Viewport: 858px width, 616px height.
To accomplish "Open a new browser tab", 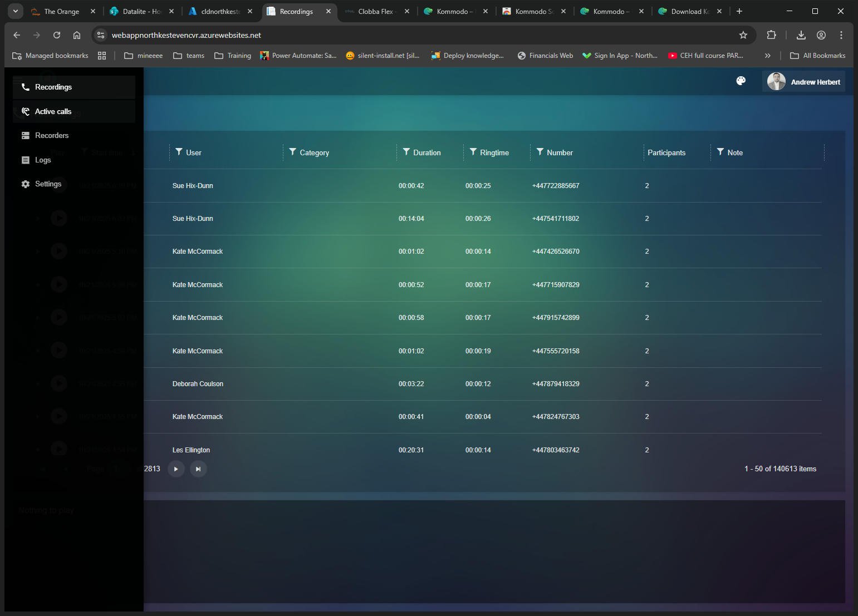I will (739, 11).
